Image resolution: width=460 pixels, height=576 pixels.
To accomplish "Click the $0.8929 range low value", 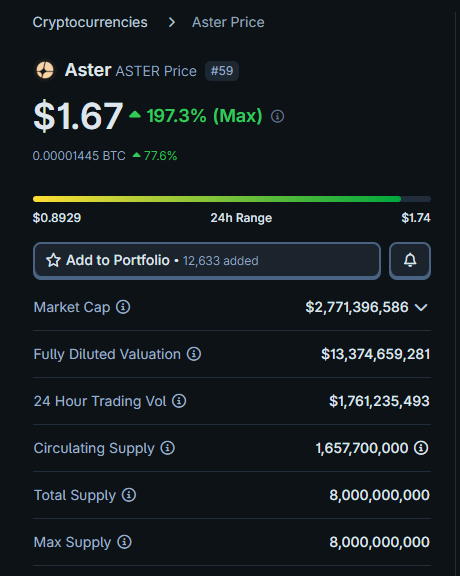I will [57, 218].
